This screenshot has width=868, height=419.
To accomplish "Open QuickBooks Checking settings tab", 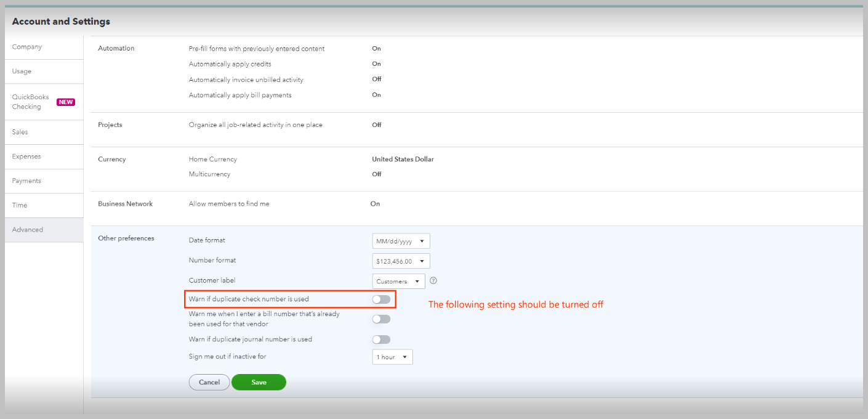I will [x=44, y=102].
